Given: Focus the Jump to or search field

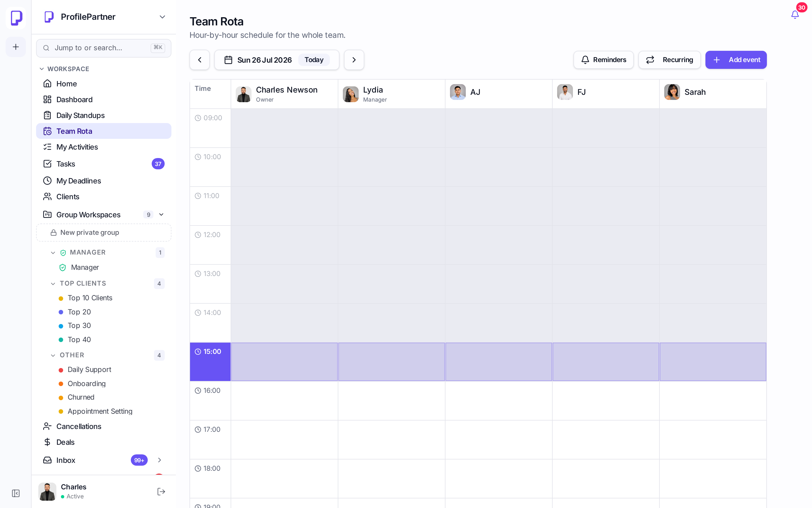Looking at the screenshot, I should pyautogui.click(x=104, y=48).
